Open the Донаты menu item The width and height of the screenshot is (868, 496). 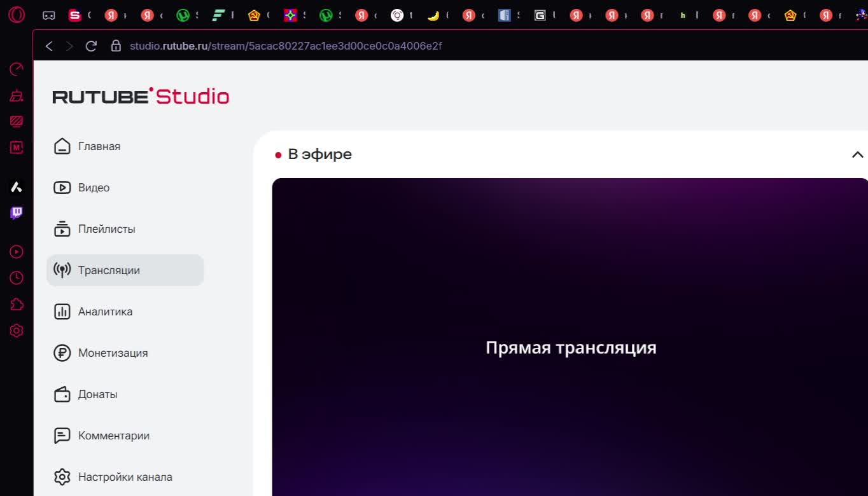125,394
